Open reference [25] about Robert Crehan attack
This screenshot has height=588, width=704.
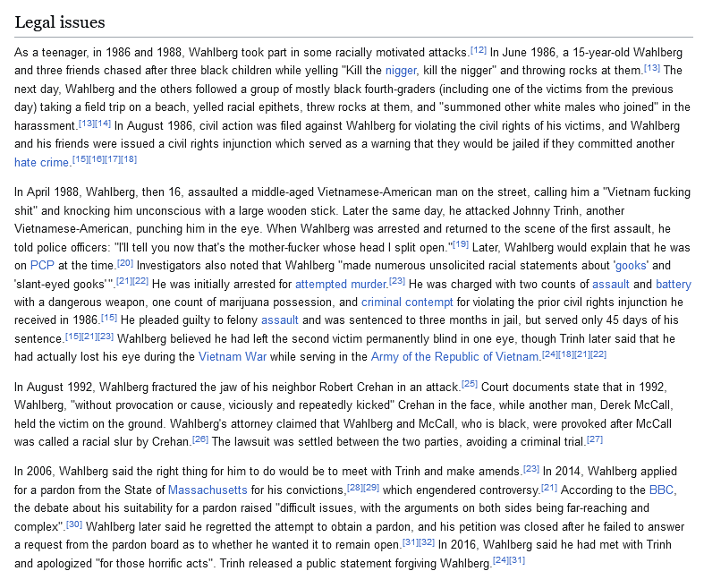tap(470, 381)
